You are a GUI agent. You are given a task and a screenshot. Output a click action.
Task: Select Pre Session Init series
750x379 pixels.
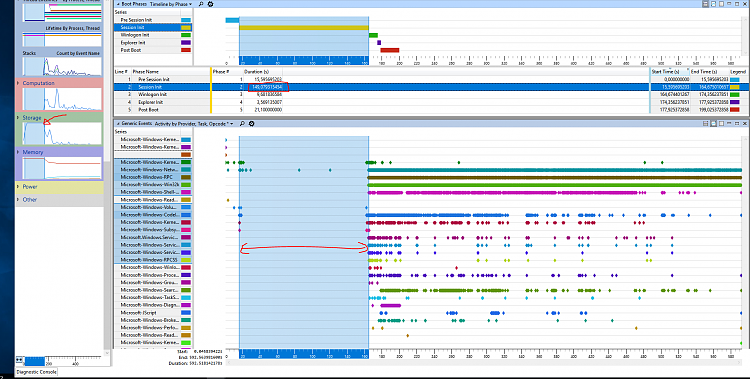click(136, 20)
